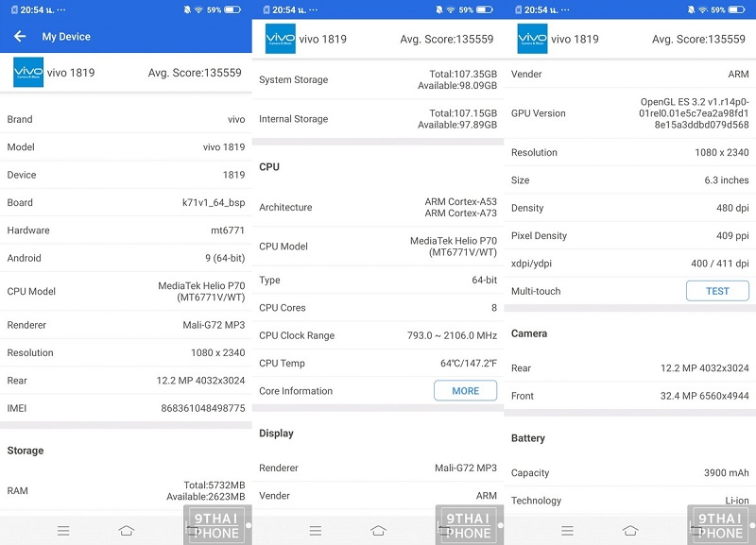Tap the Wi-Fi icon in middle screen status bar
This screenshot has height=545, width=756.
pos(451,9)
